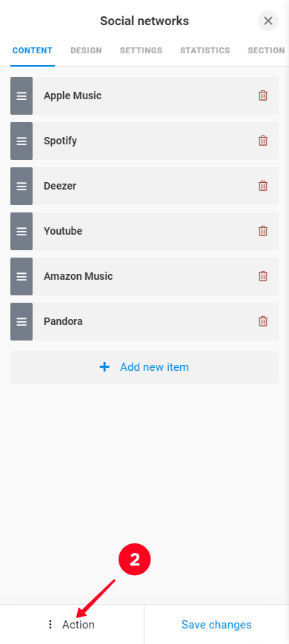289x644 pixels.
Task: Go to the Statistics tab
Action: (x=205, y=50)
